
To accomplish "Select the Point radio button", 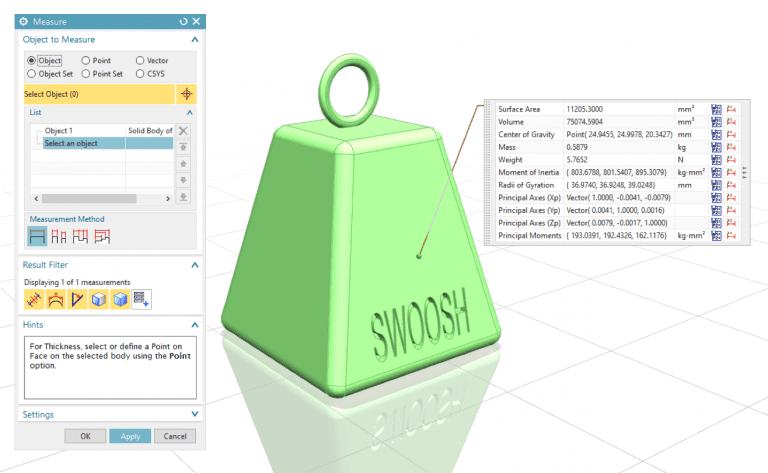I will tap(86, 60).
